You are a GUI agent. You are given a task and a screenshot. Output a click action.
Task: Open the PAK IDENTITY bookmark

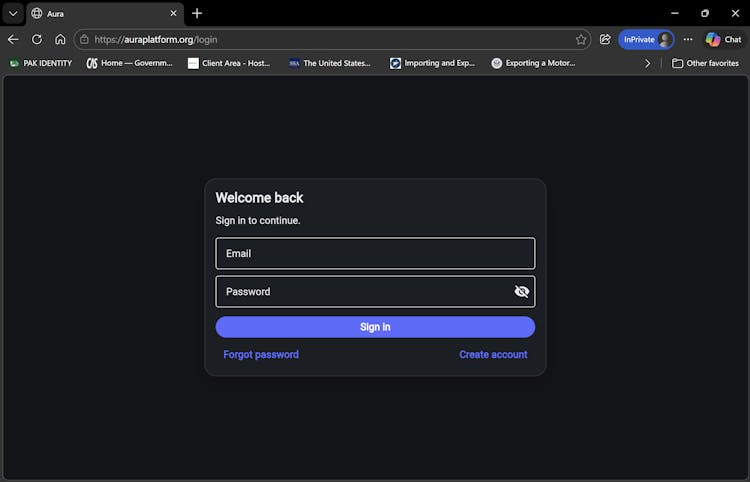tap(41, 63)
